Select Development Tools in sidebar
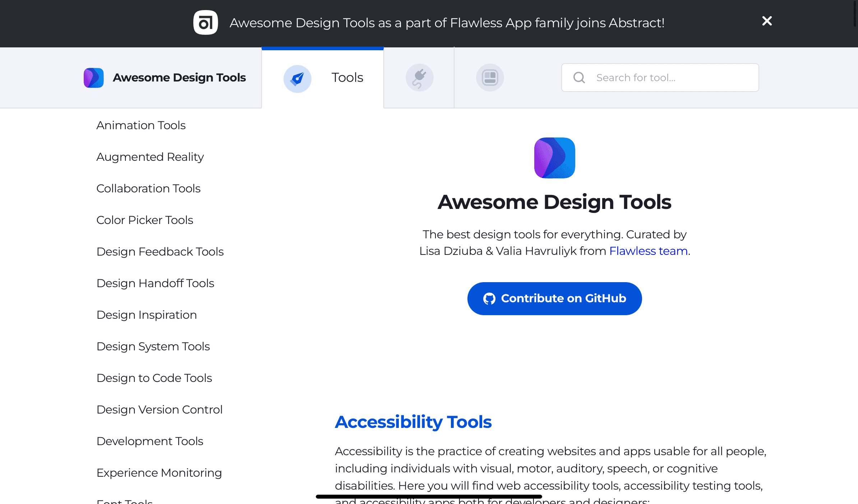This screenshot has width=858, height=504. 150,441
